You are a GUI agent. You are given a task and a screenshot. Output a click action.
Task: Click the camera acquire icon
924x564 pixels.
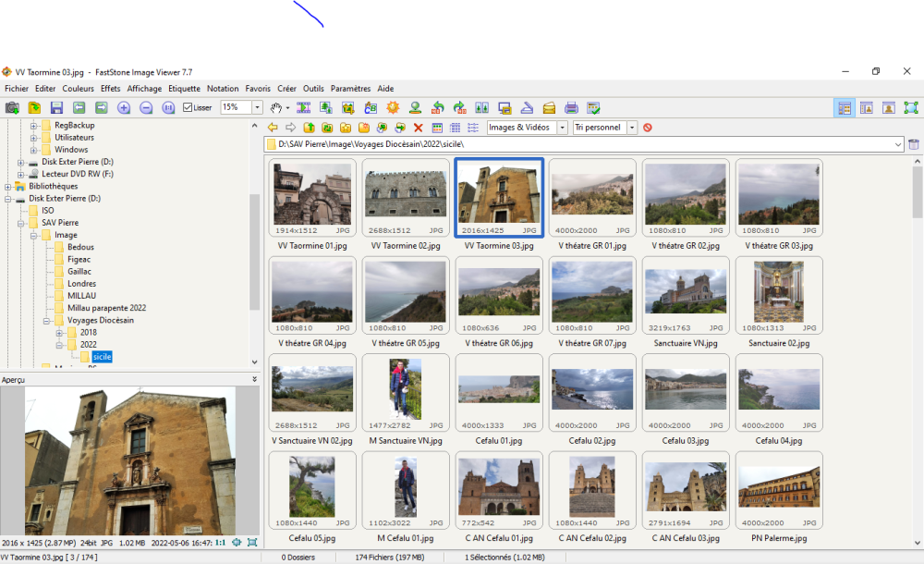pos(12,108)
